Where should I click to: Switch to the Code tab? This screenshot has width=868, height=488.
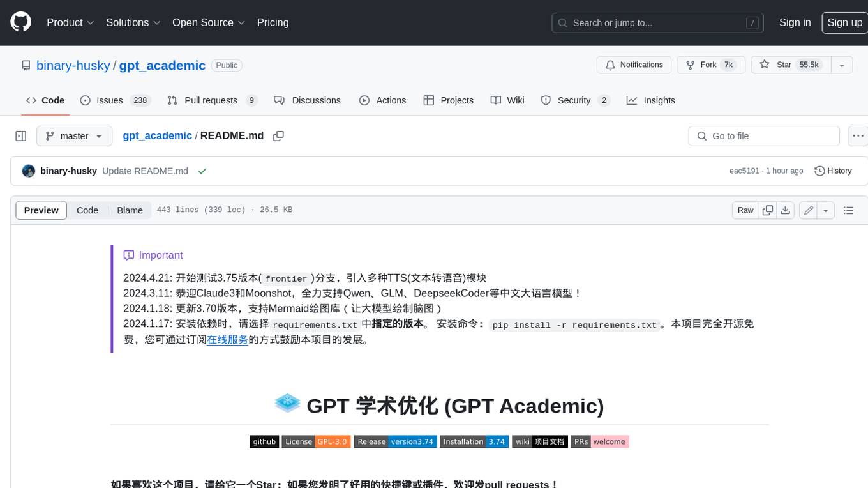(x=45, y=100)
